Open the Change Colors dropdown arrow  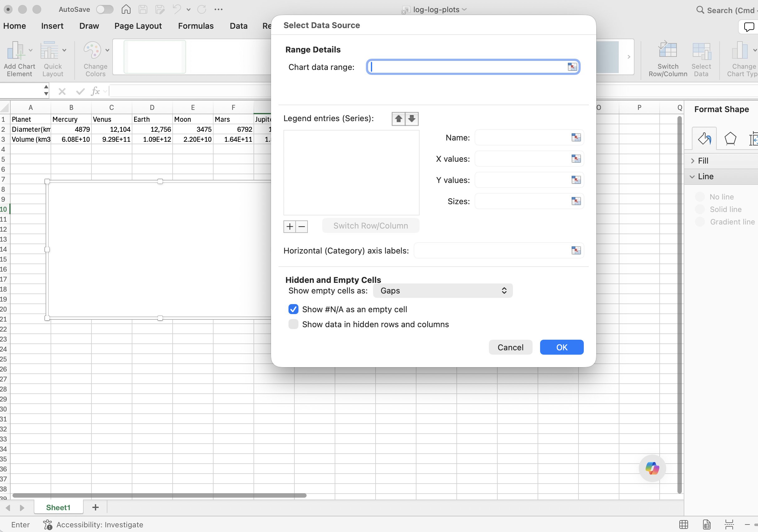point(107,50)
